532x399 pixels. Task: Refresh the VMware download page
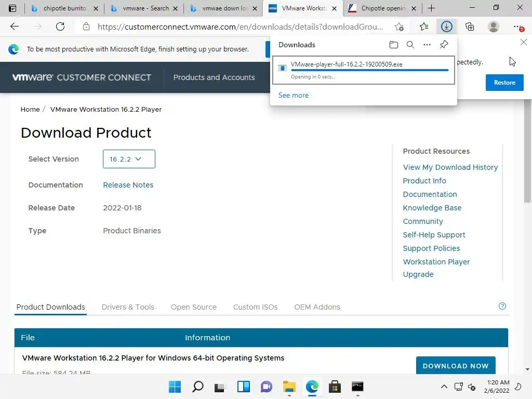60,26
